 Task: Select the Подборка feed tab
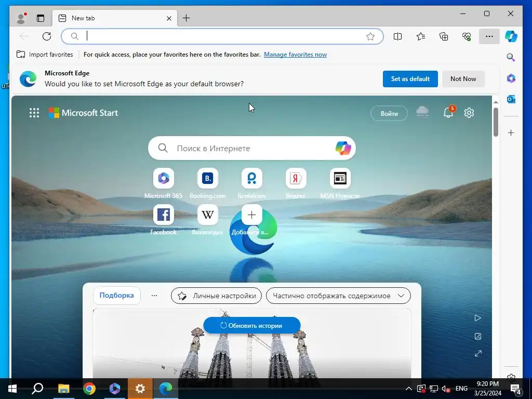(116, 295)
